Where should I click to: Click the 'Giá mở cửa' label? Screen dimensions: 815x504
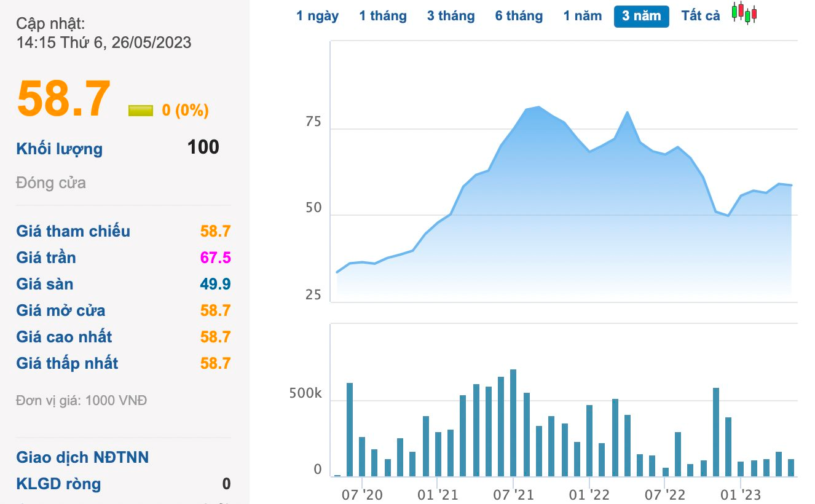coord(61,310)
